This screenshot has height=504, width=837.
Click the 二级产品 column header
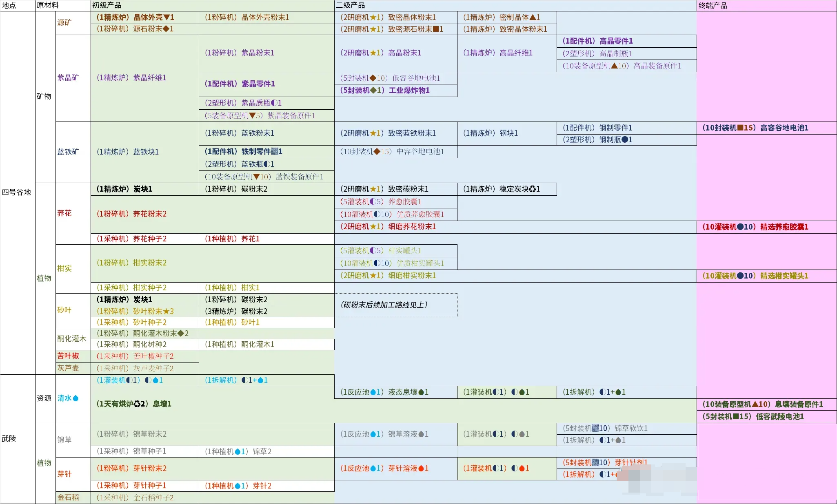point(515,5)
